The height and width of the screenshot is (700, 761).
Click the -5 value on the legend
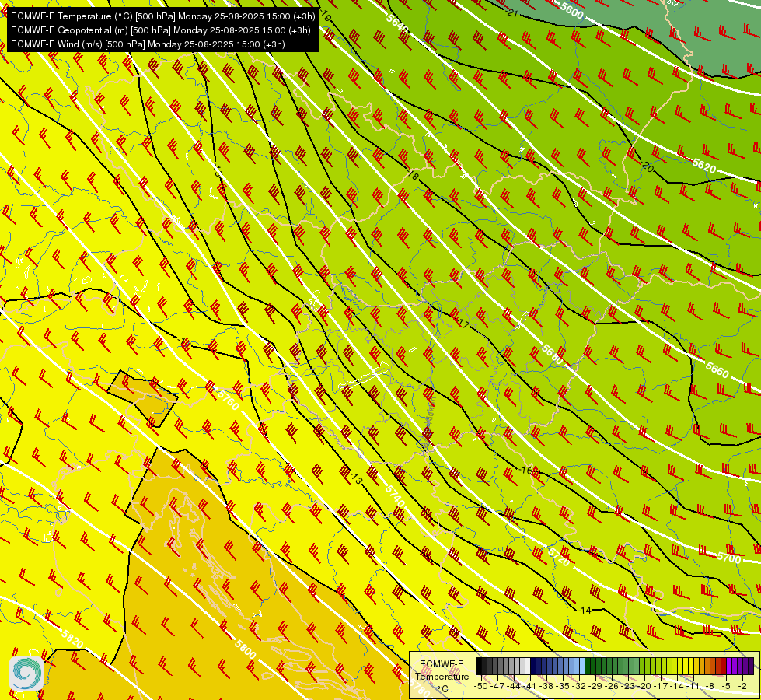725,686
